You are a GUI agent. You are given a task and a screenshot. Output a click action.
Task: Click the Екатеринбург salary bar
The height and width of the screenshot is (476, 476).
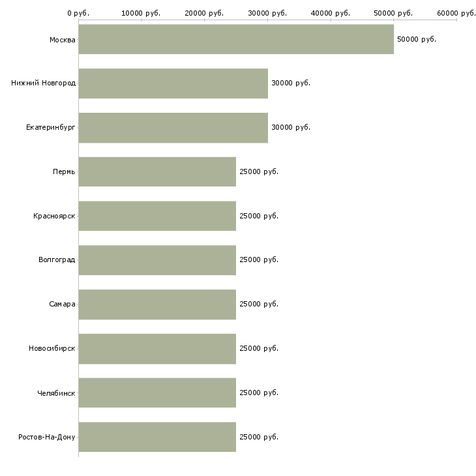tap(173, 128)
